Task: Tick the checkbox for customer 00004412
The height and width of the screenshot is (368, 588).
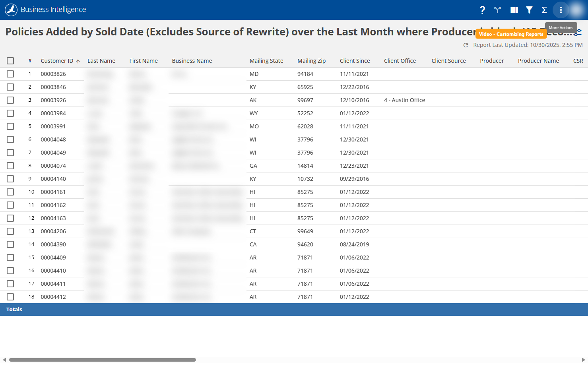Action: [10, 297]
